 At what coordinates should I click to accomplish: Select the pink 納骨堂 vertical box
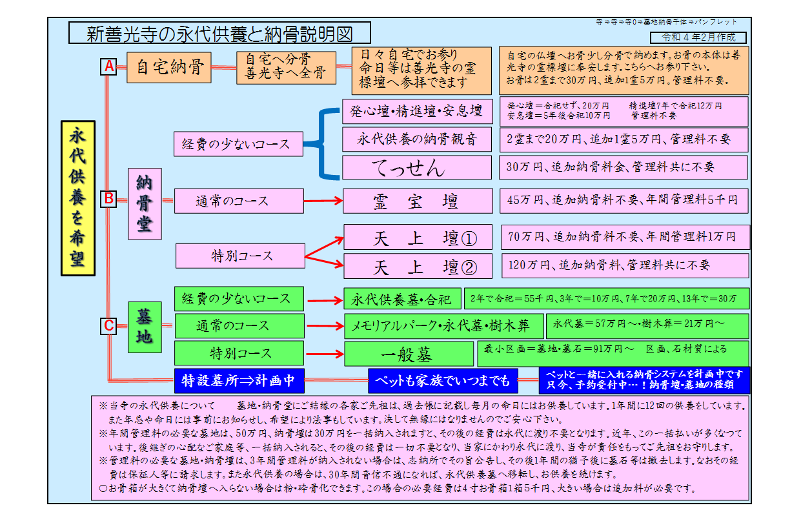[x=145, y=204]
